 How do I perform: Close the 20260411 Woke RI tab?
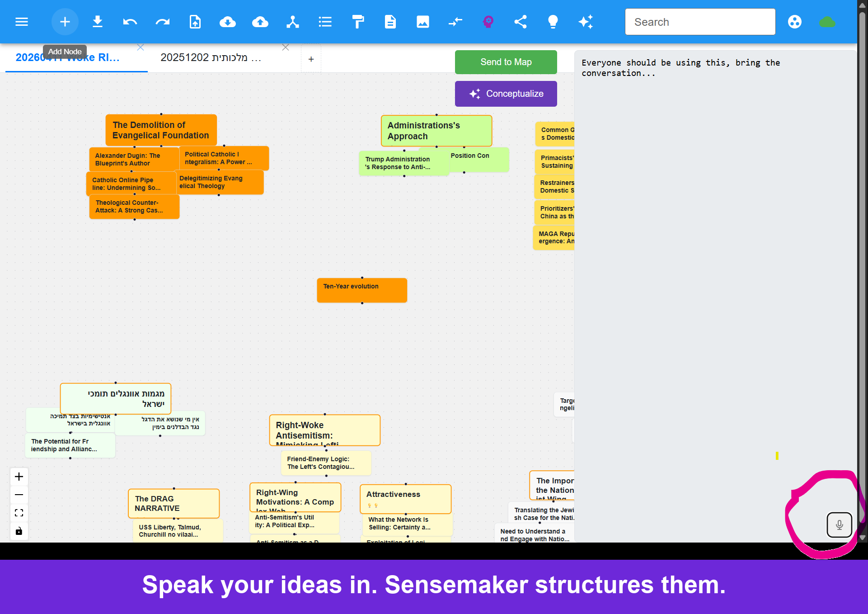pos(141,47)
